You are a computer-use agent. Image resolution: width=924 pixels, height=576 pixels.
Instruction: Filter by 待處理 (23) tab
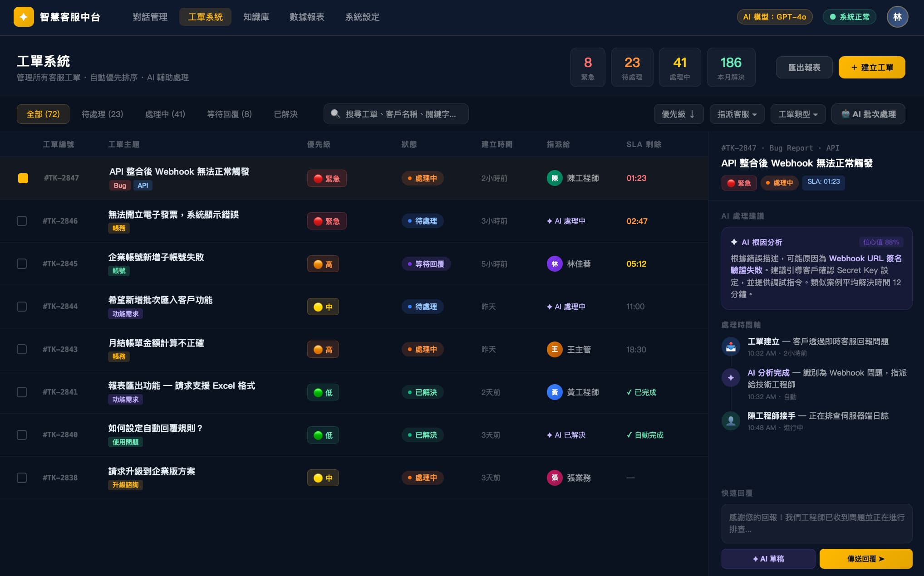click(102, 114)
